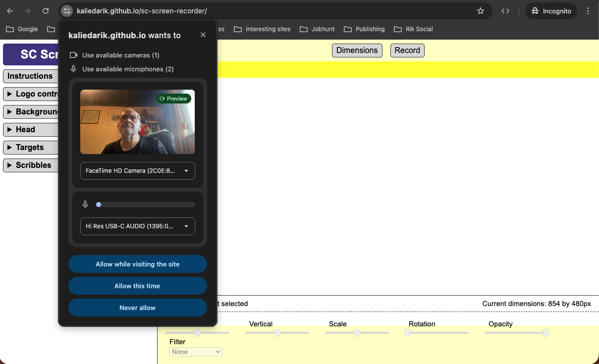Click the camera icon next to 'Use available cameras'

tap(73, 55)
